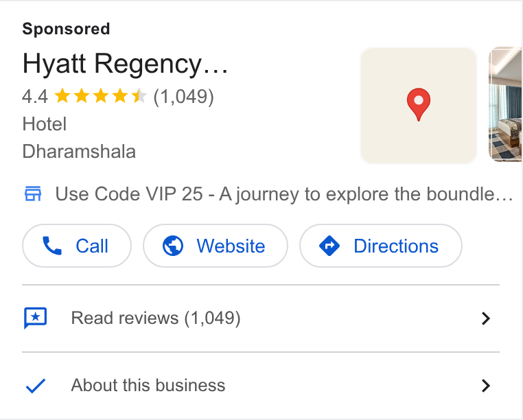
Task: Expand About this business with chevron
Action: [x=486, y=386]
